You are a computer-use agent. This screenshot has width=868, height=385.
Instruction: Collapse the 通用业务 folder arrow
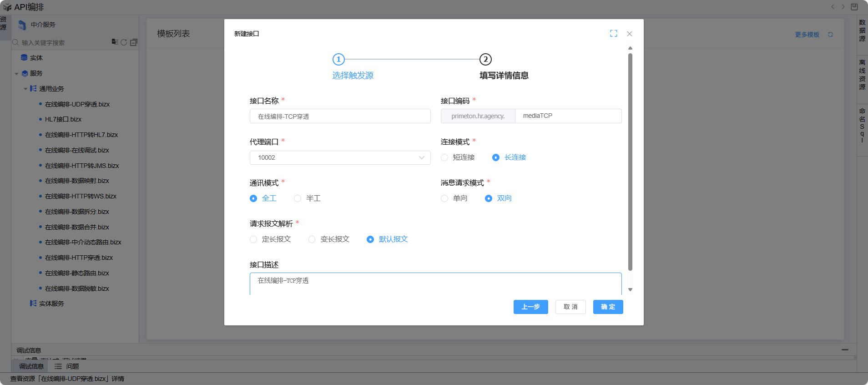[x=26, y=89]
